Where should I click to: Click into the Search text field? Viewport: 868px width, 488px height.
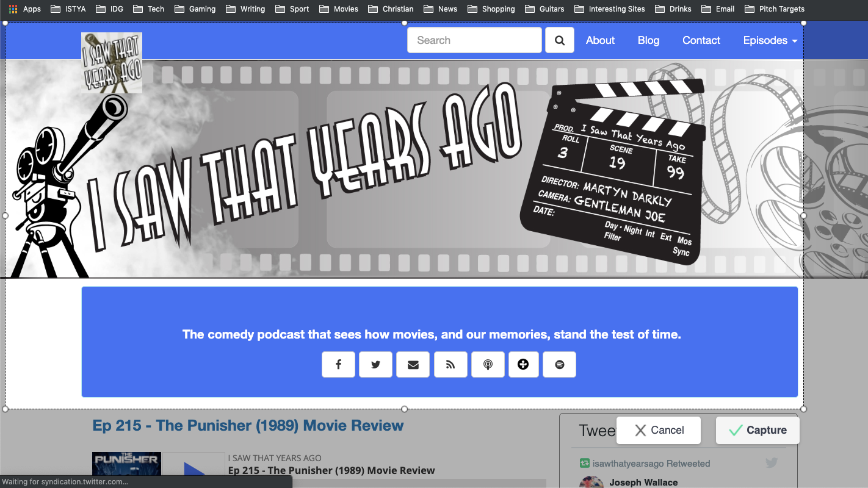474,40
